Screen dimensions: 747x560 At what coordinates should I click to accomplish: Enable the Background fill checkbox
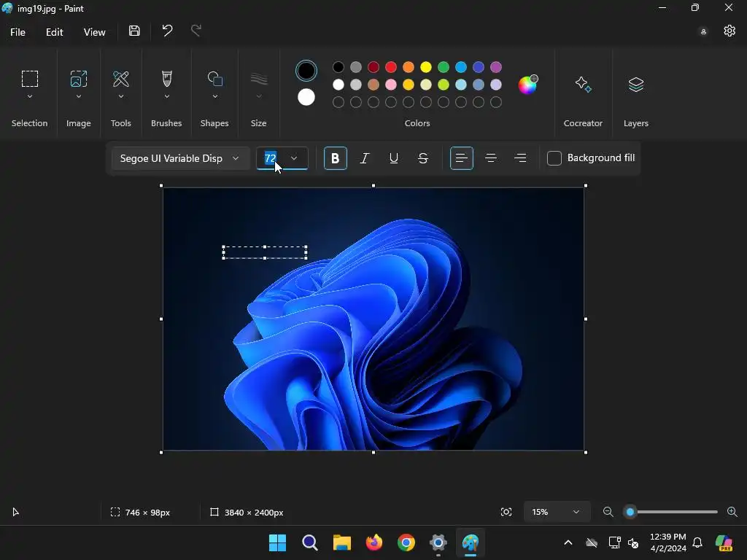coord(554,158)
